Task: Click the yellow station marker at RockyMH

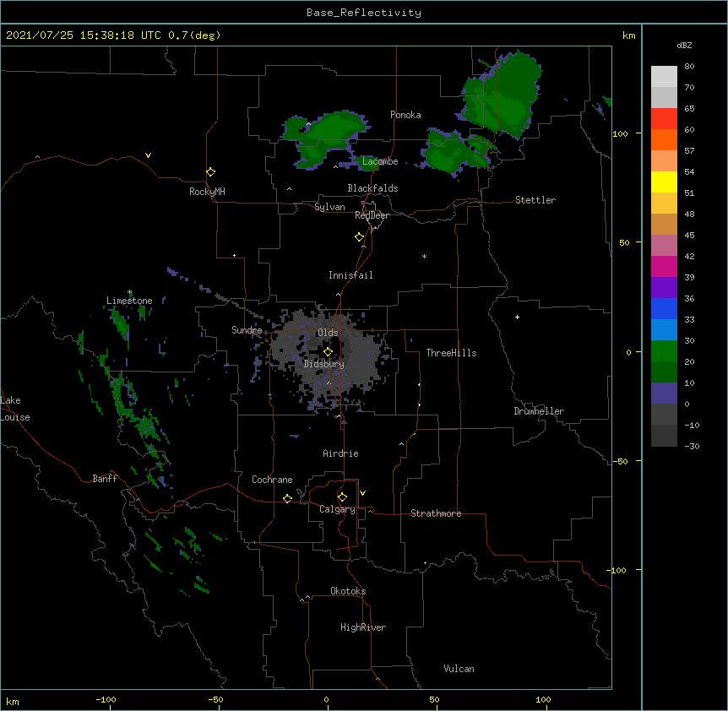Action: (211, 172)
